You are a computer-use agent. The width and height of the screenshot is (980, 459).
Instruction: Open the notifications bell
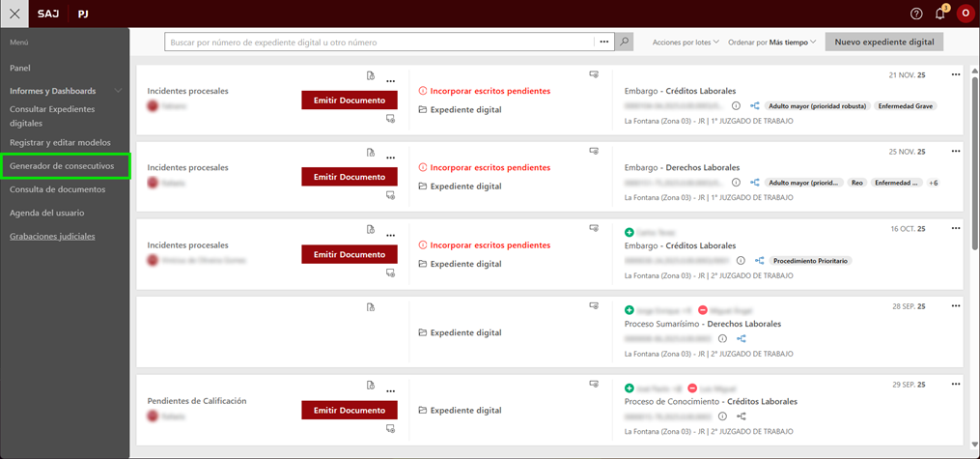click(x=940, y=14)
